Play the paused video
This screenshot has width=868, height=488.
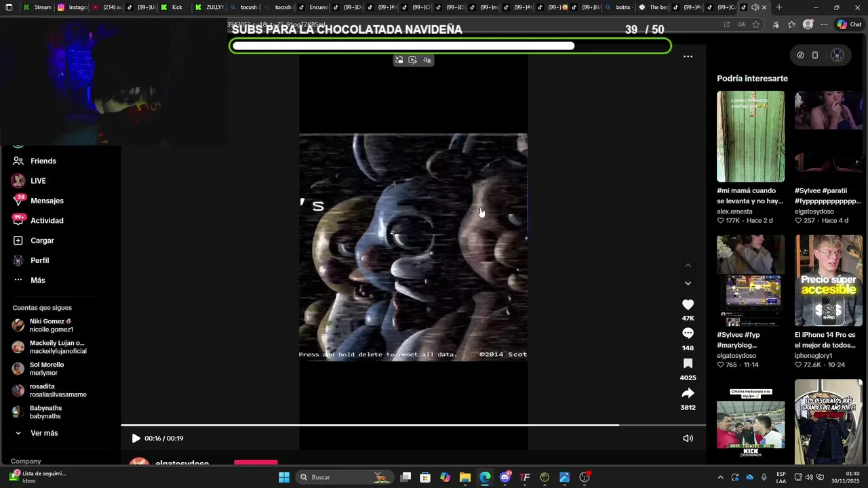pyautogui.click(x=136, y=439)
